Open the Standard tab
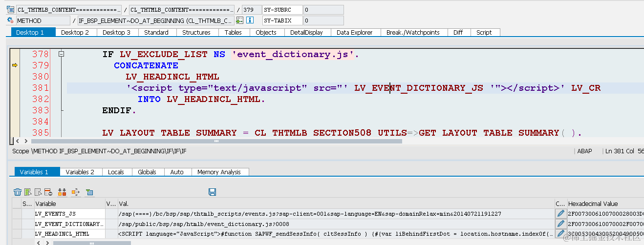The width and height of the screenshot is (644, 245). pos(156,32)
